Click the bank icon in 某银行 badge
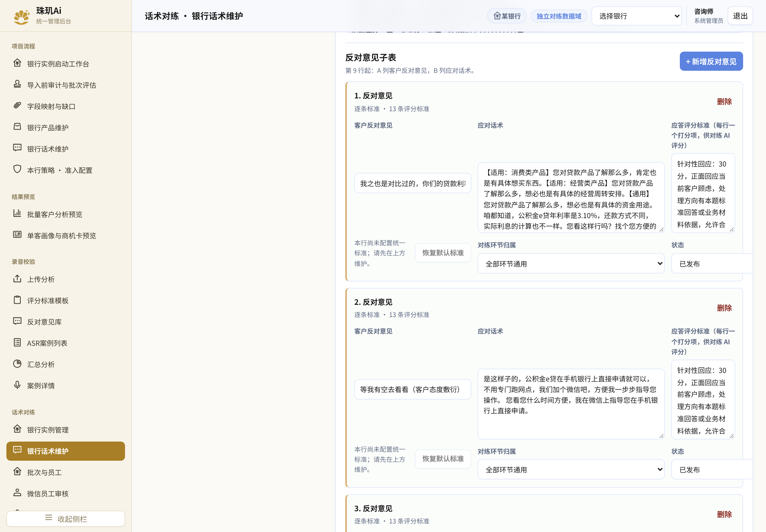Screen dimensions: 766x532 pyautogui.click(x=497, y=16)
